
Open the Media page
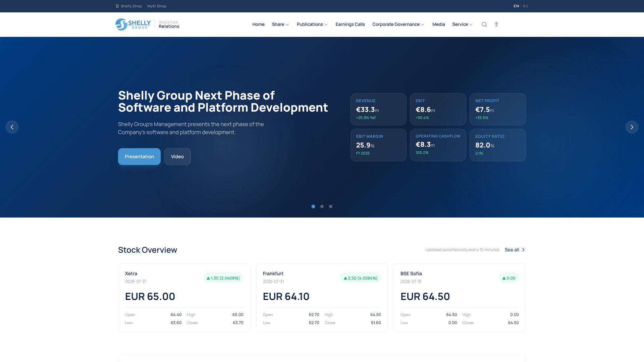(439, 24)
